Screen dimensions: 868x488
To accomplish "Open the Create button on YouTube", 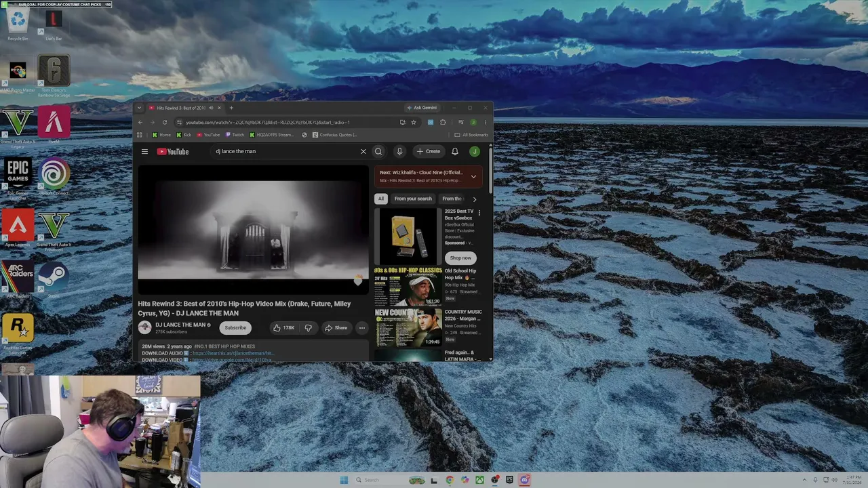I will click(429, 151).
